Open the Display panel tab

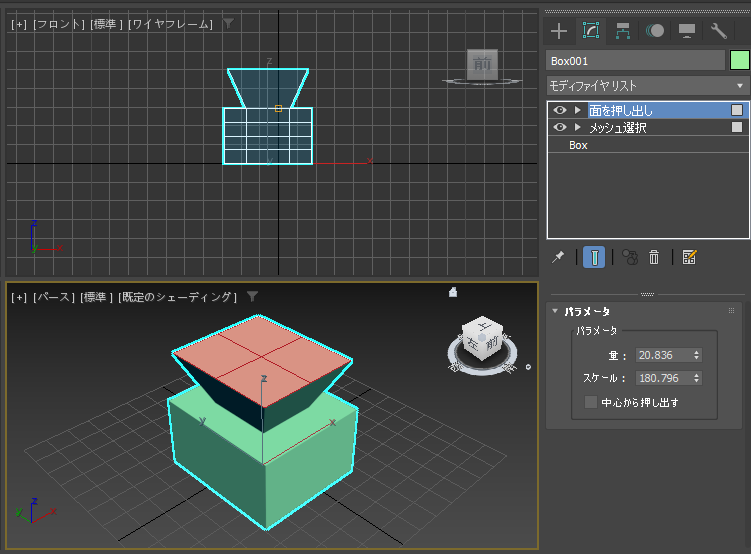click(x=687, y=31)
